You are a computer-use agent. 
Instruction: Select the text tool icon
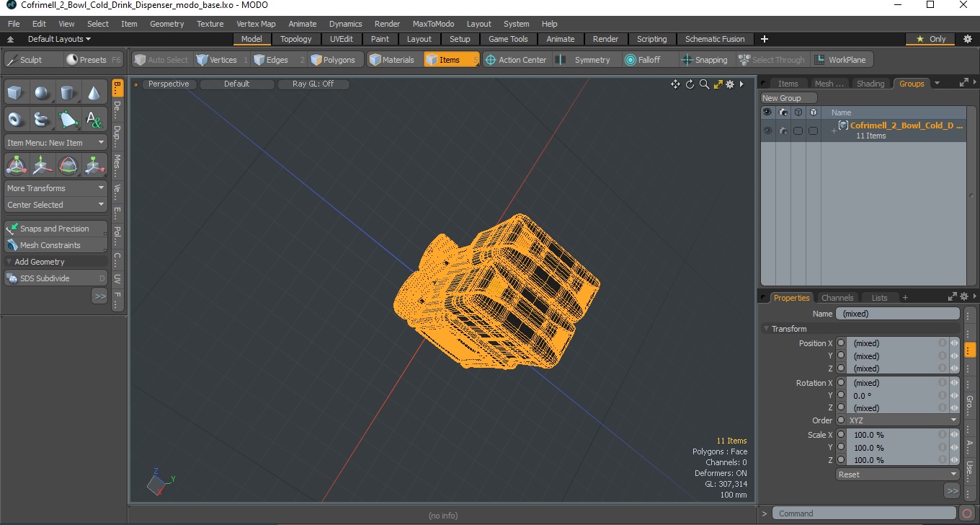[94, 120]
